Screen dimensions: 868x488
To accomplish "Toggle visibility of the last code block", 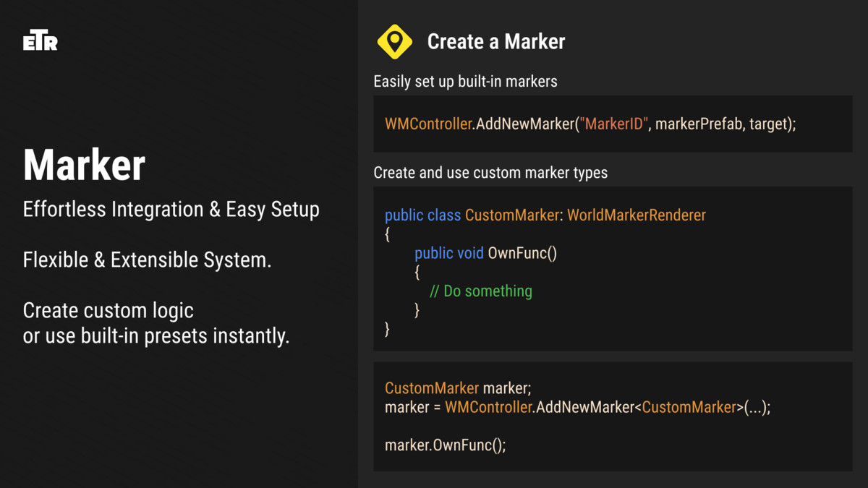I will [x=613, y=416].
